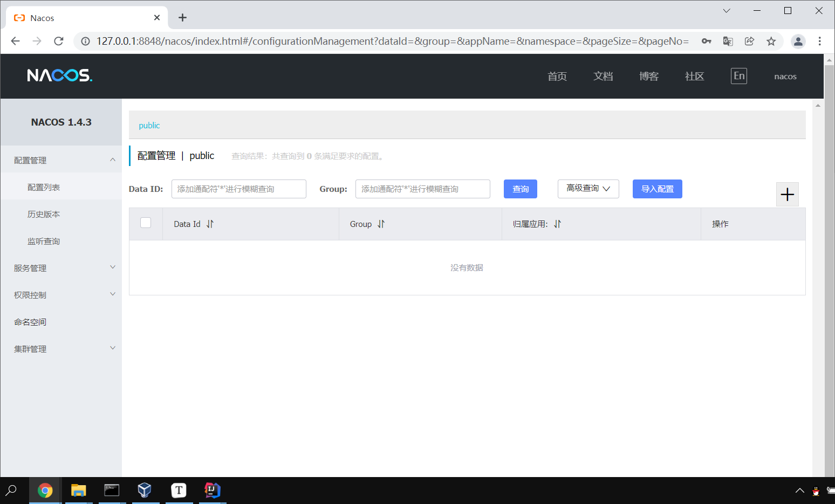Viewport: 835px width, 504px height.
Task: Bookmark this page with the star icon
Action: point(771,41)
